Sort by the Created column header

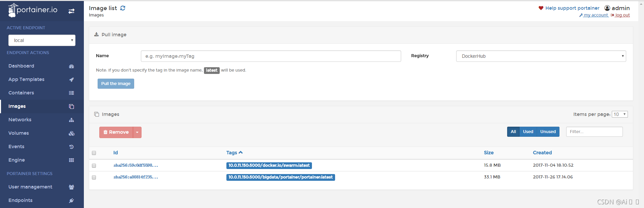click(542, 153)
